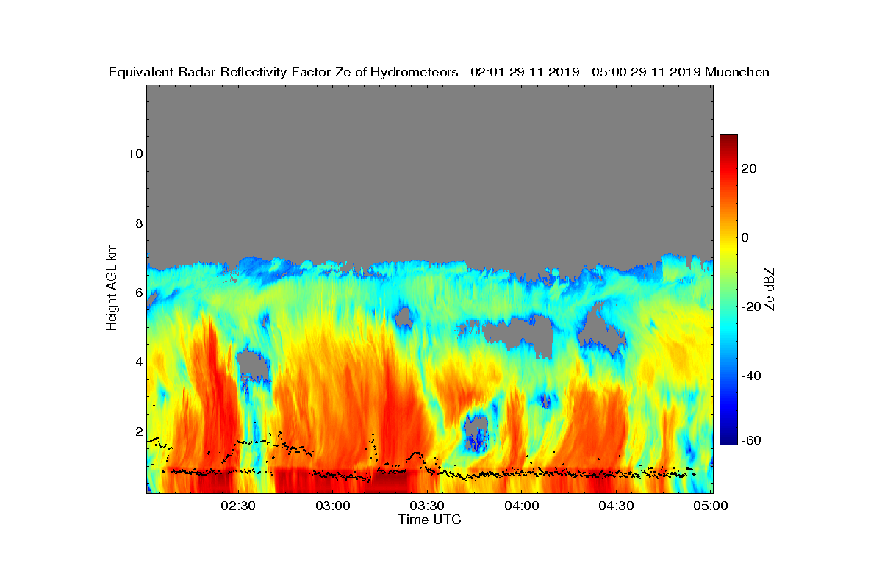Click the dark blue bottom of the colorbar
Screen dimensions: 882x588
point(728,440)
